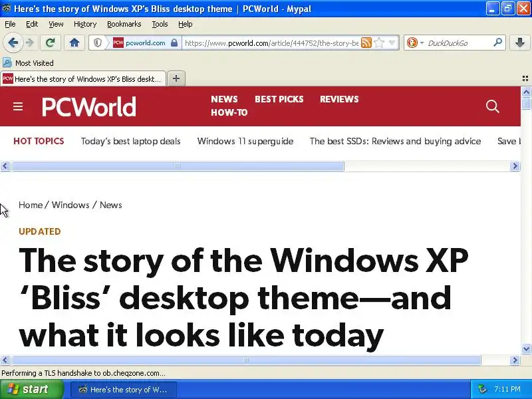Open the Bookmarks menu

(x=124, y=24)
